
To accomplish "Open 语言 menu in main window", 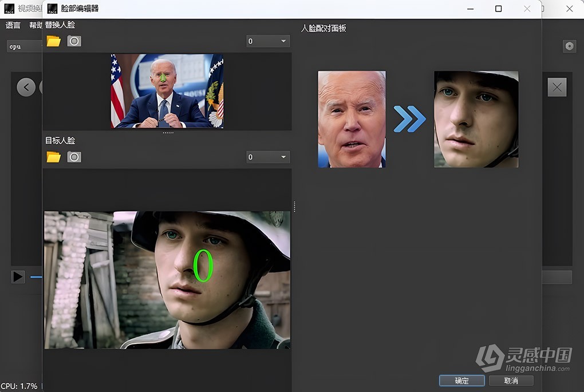I will [13, 25].
